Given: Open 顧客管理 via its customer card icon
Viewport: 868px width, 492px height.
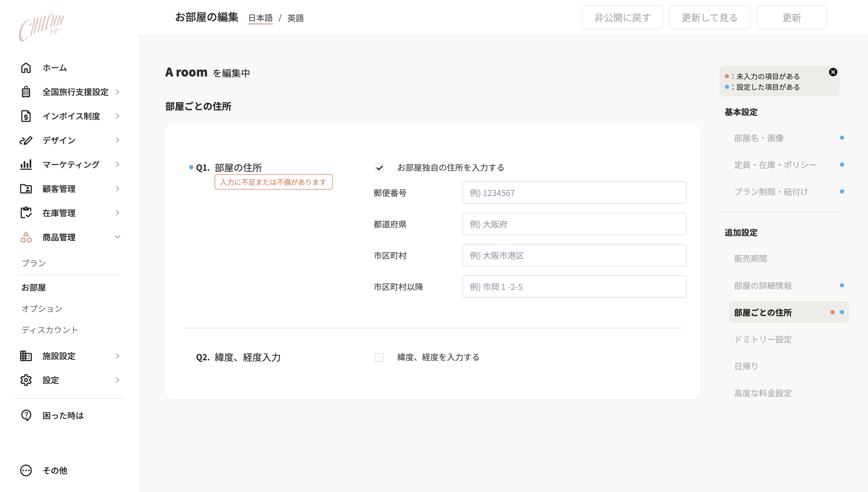Looking at the screenshot, I should coord(26,188).
